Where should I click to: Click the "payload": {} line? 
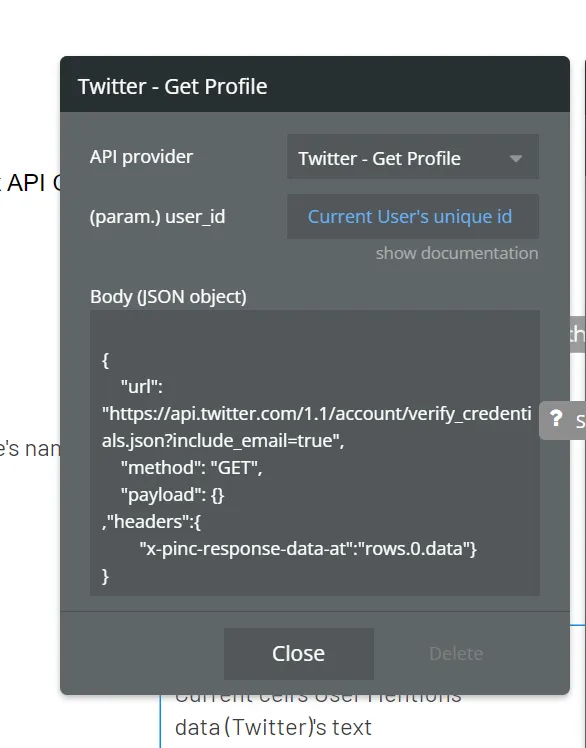tap(172, 495)
